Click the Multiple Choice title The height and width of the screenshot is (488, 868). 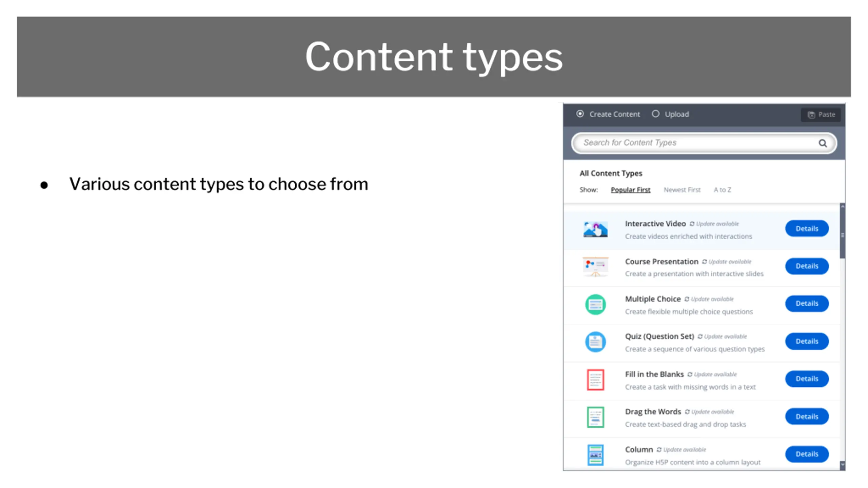[x=653, y=299]
